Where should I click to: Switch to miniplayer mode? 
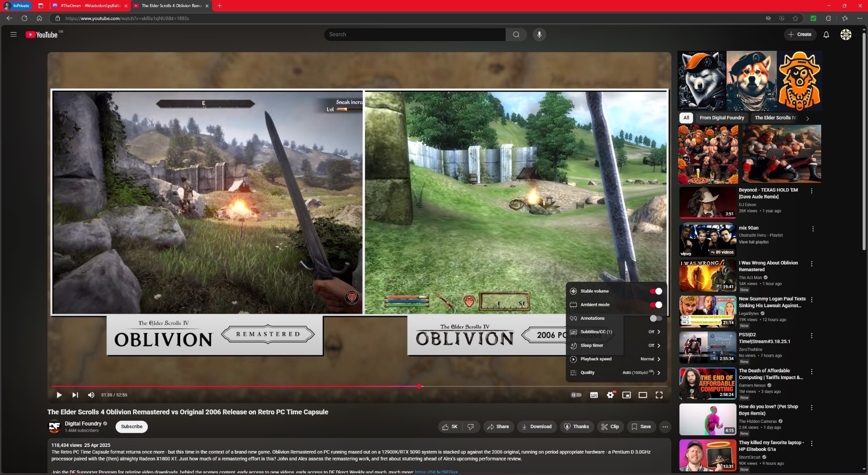(626, 395)
